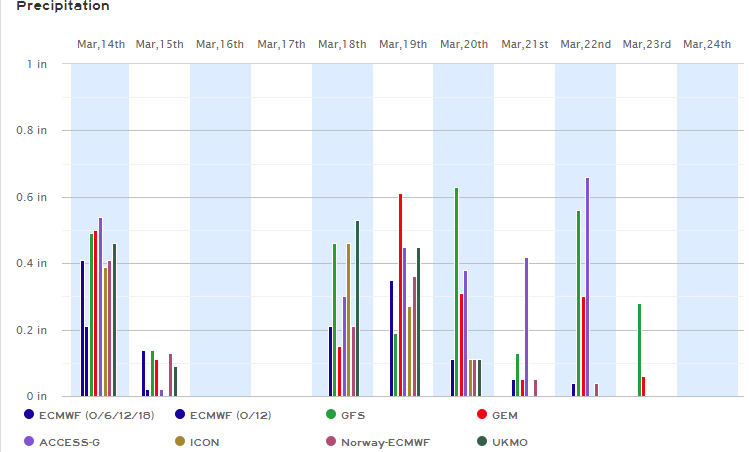749x452 pixels.
Task: Select the Mar,14th date column header
Action: point(100,44)
